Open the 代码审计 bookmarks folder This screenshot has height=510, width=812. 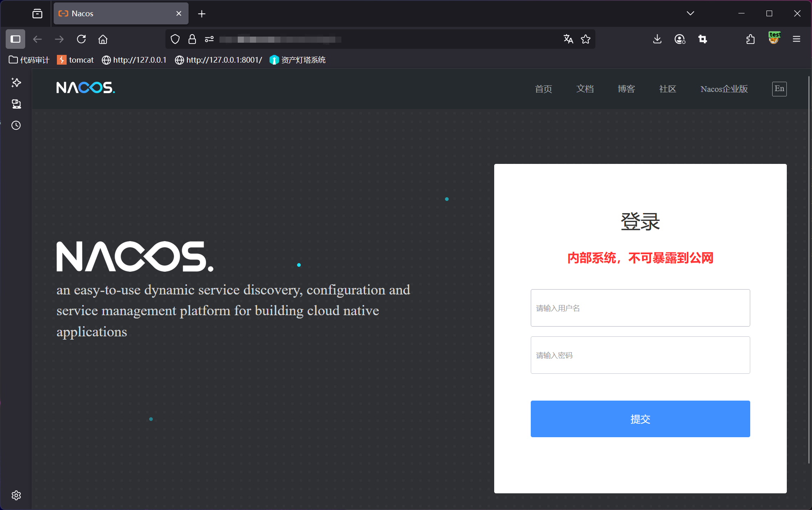29,60
